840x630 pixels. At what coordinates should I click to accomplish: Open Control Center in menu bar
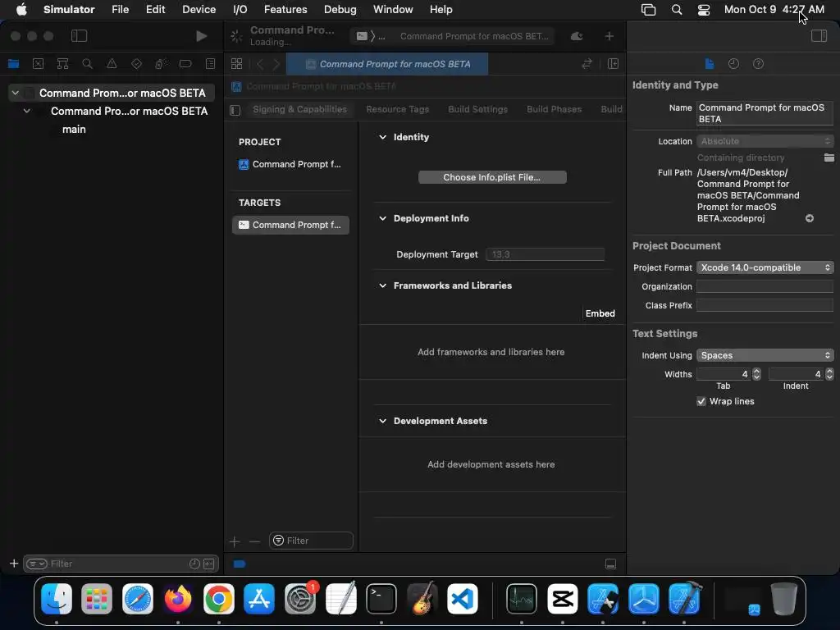(x=703, y=10)
